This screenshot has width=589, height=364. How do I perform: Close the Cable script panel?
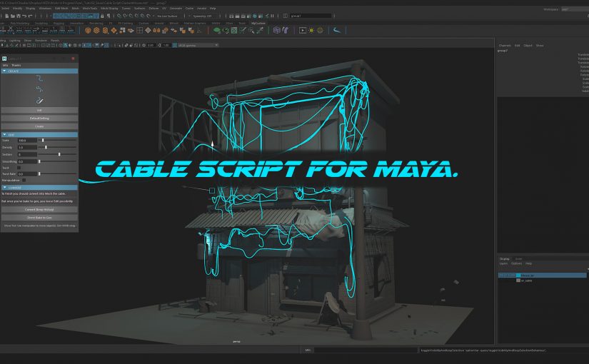click(74, 59)
